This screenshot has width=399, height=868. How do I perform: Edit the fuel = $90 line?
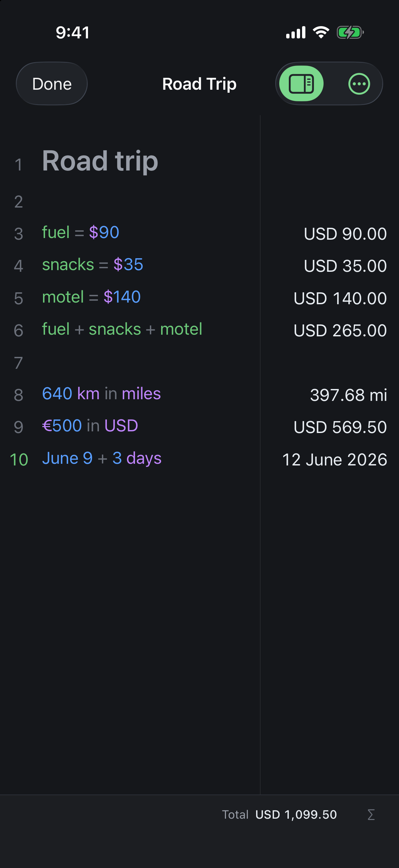pos(80,232)
